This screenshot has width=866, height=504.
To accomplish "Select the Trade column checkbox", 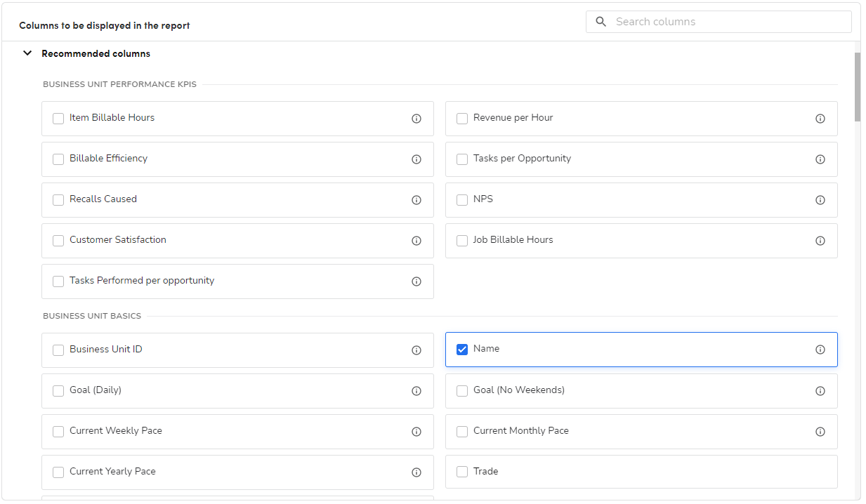I will (462, 472).
